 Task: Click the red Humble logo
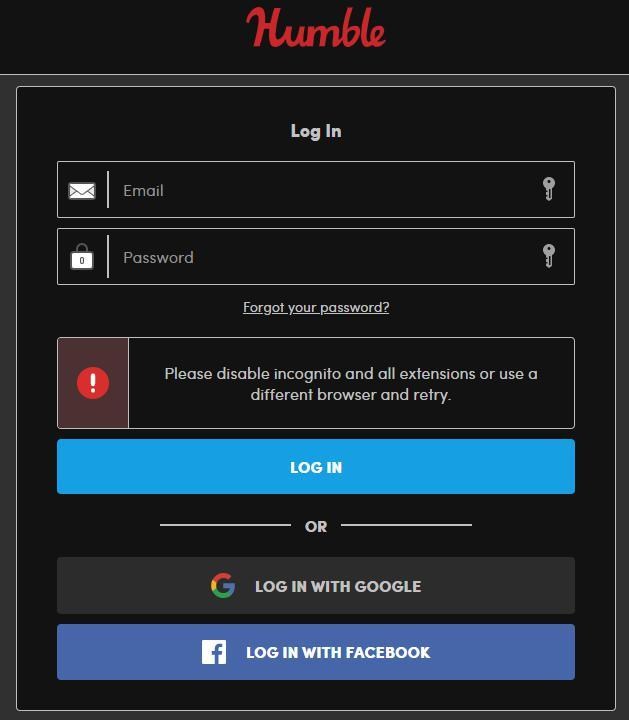[315, 28]
